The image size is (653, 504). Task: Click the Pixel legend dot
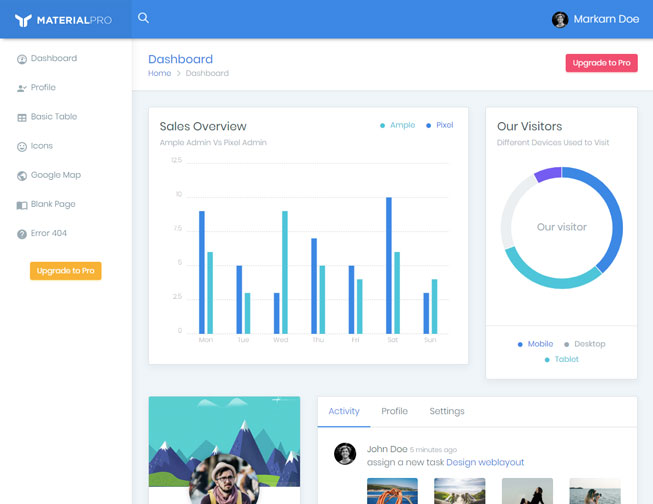[x=428, y=125]
